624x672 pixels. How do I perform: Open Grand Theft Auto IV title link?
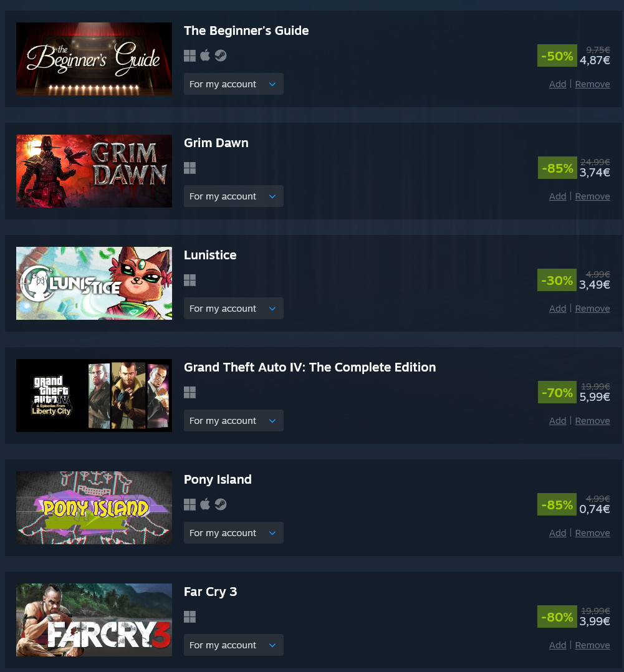click(310, 367)
